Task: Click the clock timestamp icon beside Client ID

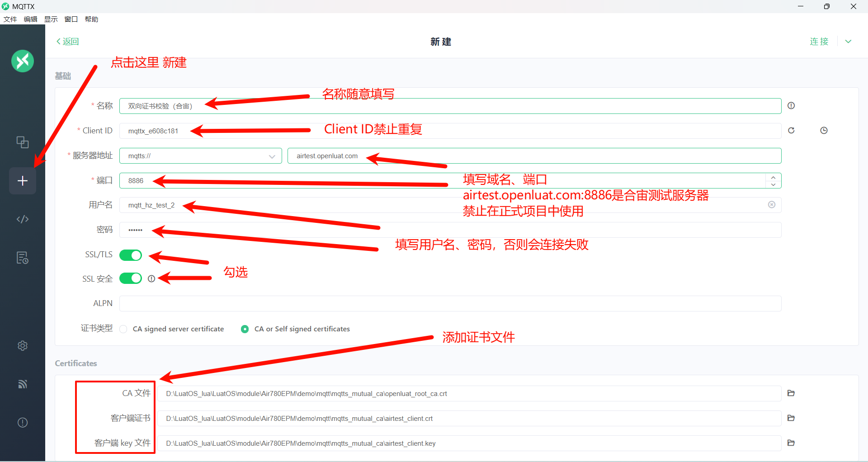Action: click(824, 131)
